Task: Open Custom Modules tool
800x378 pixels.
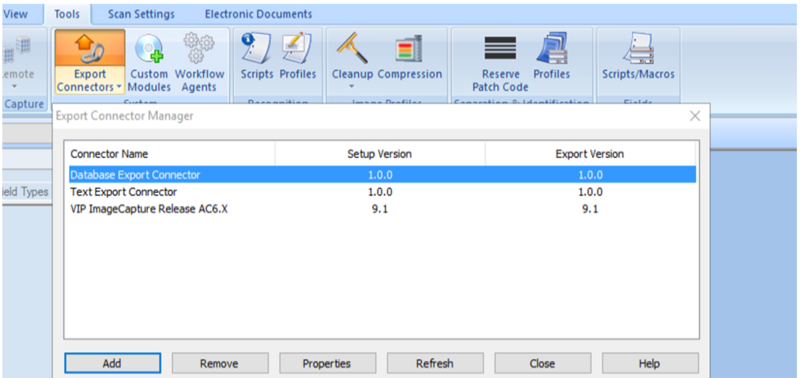Action: (149, 63)
